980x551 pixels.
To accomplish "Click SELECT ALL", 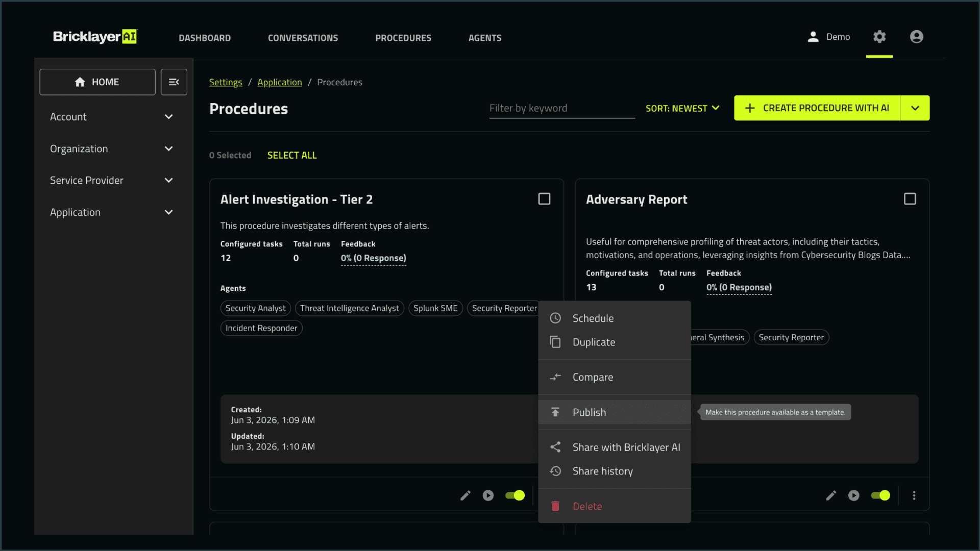I will pyautogui.click(x=292, y=156).
